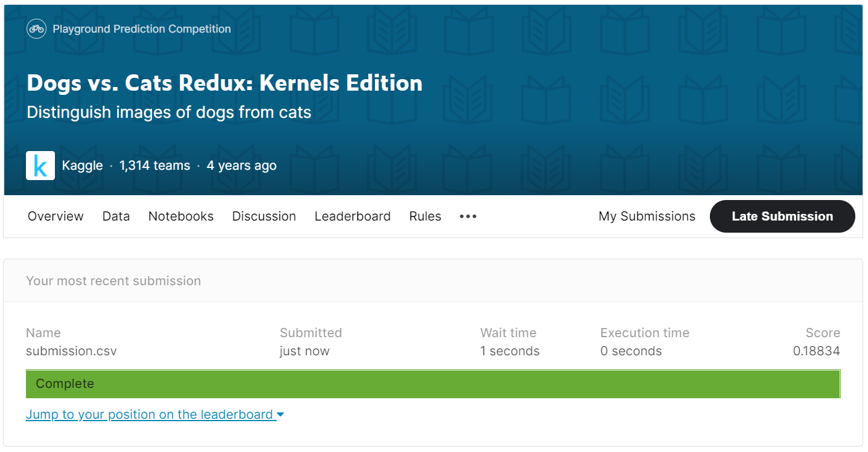The width and height of the screenshot is (868, 452).
Task: Click the 0.18834 score value
Action: tap(816, 351)
